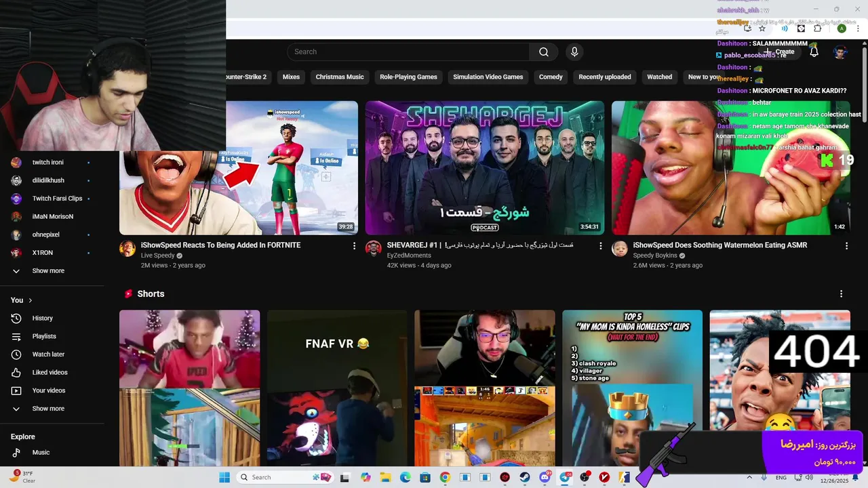Open the Shorts section three-dot menu
The width and height of the screenshot is (868, 488).
841,294
